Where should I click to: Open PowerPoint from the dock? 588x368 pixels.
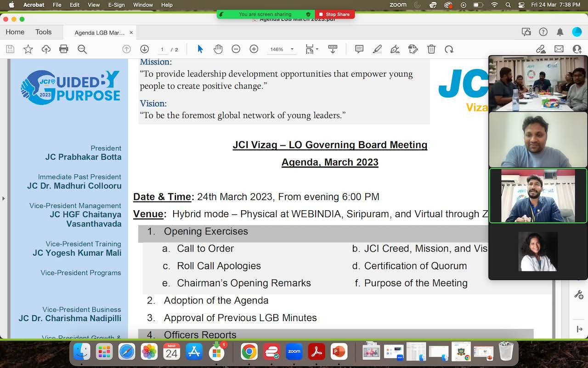tap(339, 352)
